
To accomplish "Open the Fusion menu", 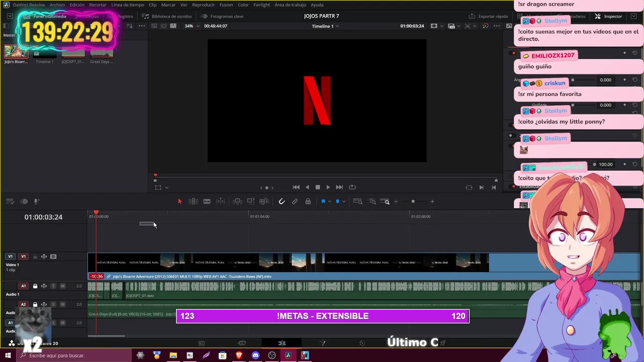I will pyautogui.click(x=226, y=5).
